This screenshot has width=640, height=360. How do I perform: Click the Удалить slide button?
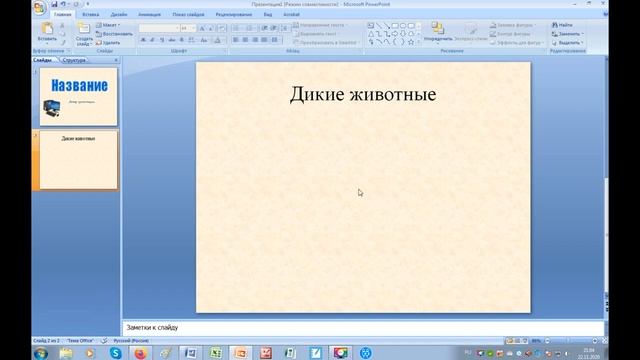tap(108, 42)
